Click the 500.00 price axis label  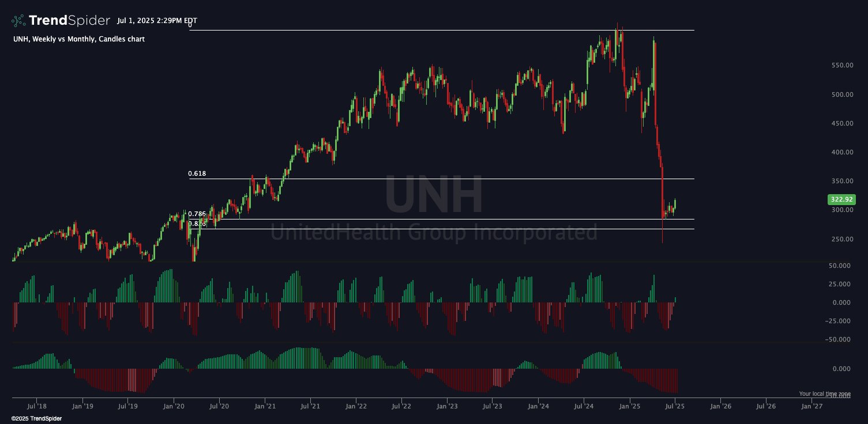pyautogui.click(x=841, y=94)
